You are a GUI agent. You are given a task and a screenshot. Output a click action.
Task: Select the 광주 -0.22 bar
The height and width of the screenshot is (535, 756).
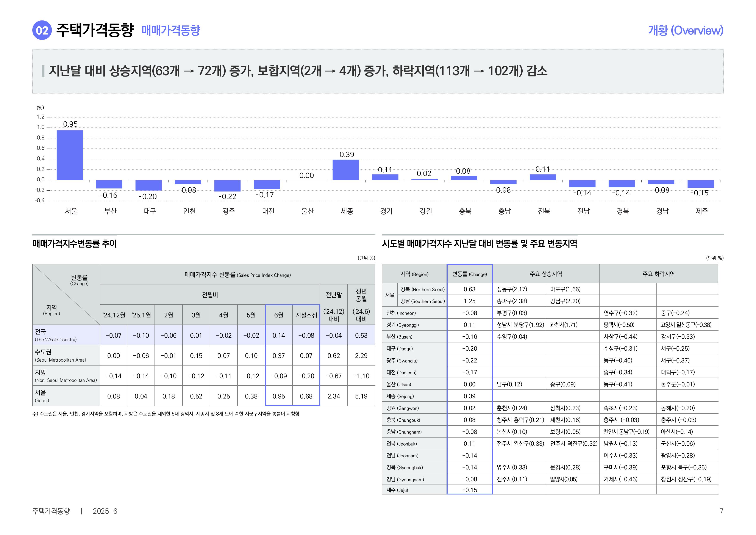(227, 185)
